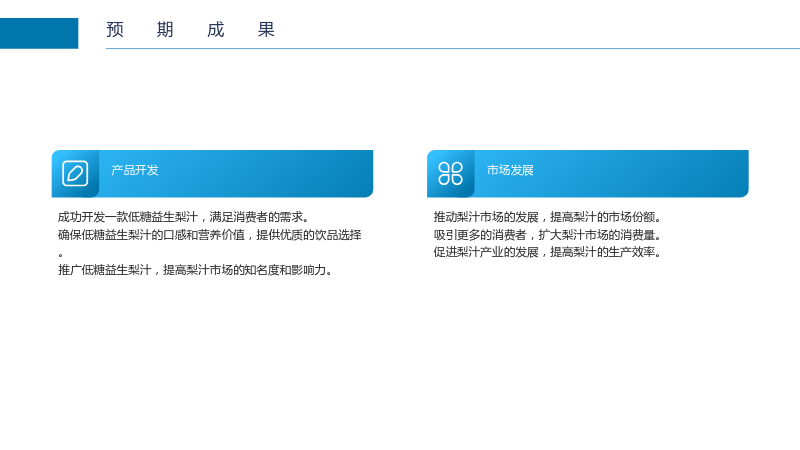Click the slide title 预期成果
Screen dimensions: 800x450
pyautogui.click(x=190, y=30)
